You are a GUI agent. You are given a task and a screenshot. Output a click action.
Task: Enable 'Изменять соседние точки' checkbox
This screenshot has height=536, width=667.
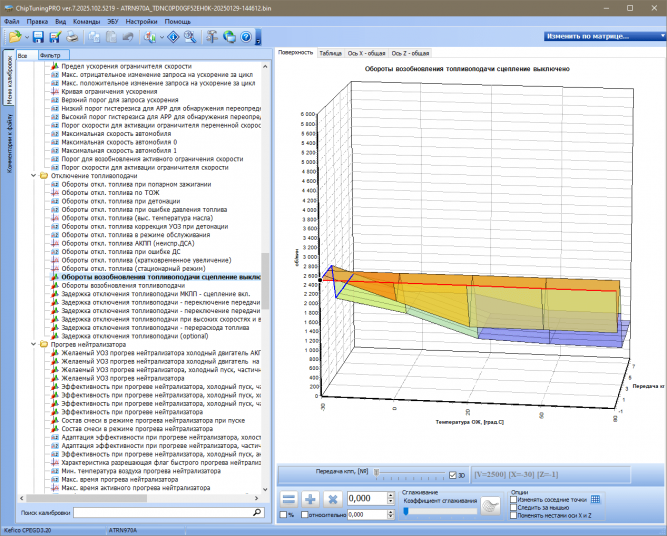pyautogui.click(x=513, y=500)
